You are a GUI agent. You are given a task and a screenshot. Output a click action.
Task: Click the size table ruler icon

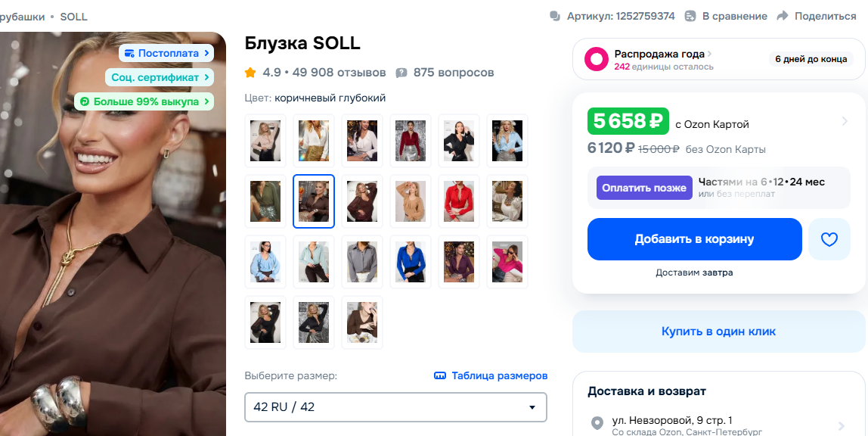(x=440, y=376)
